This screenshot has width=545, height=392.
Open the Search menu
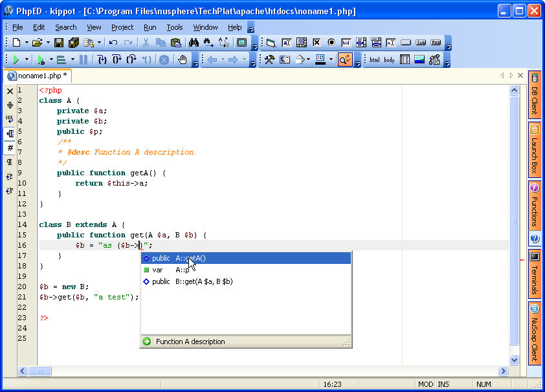65,27
